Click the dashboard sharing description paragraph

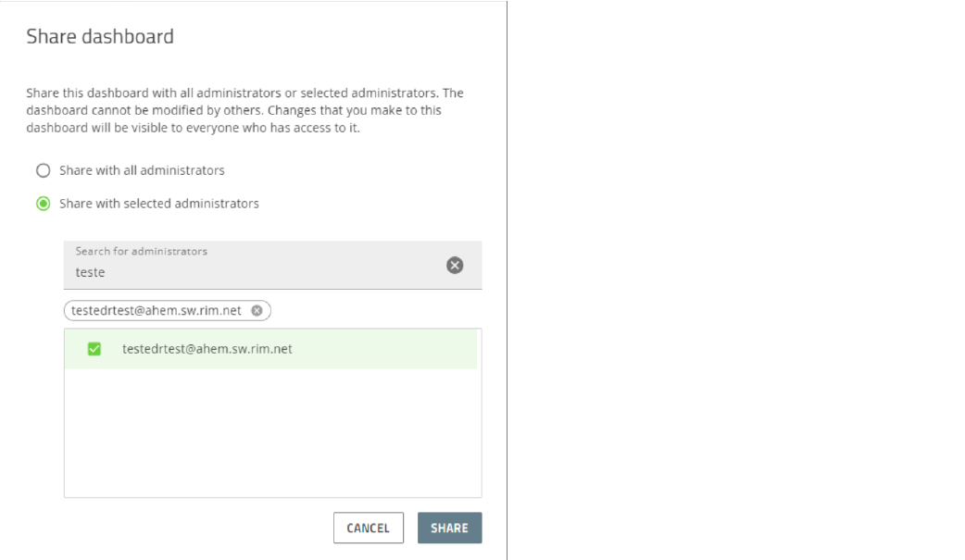244,110
